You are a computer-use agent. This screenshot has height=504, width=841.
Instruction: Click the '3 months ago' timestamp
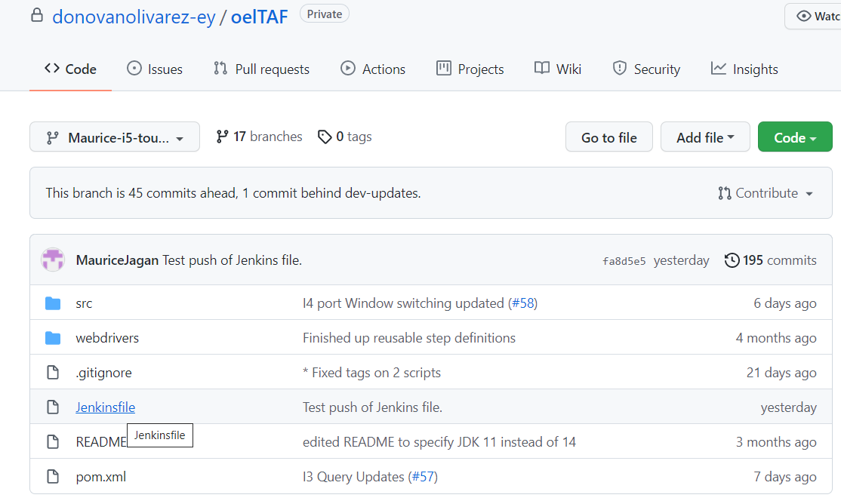tap(776, 442)
